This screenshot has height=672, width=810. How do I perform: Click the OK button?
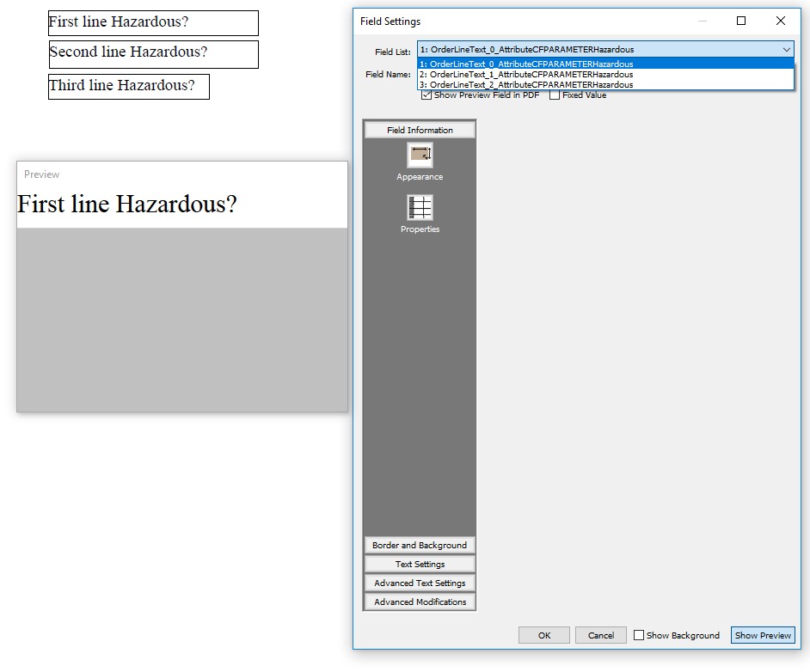pyautogui.click(x=543, y=636)
